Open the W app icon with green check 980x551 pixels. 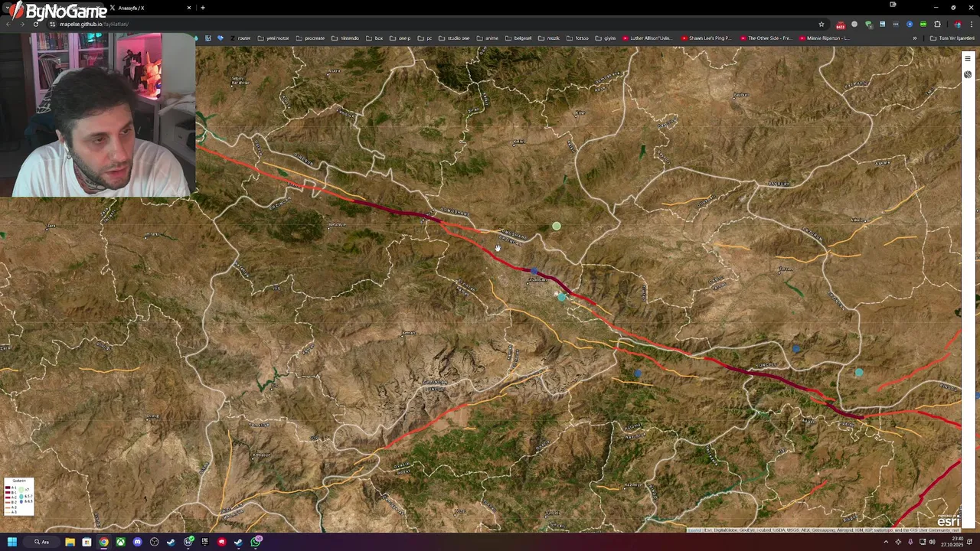188,542
